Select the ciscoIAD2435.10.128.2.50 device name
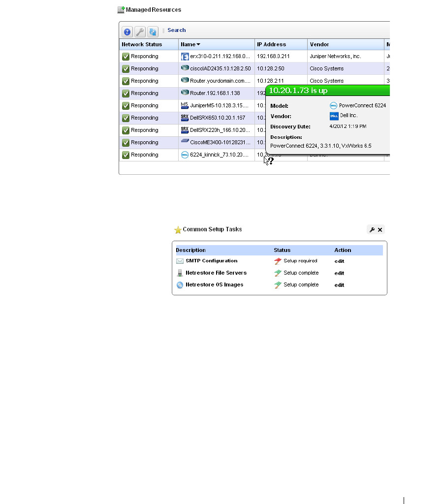This screenshot has width=443, height=504. pyautogui.click(x=220, y=68)
